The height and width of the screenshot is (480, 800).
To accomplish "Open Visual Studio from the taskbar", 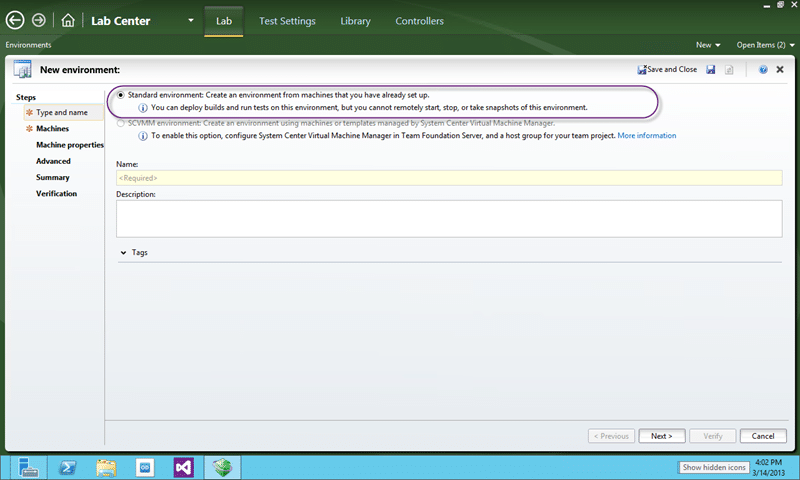I will 184,467.
